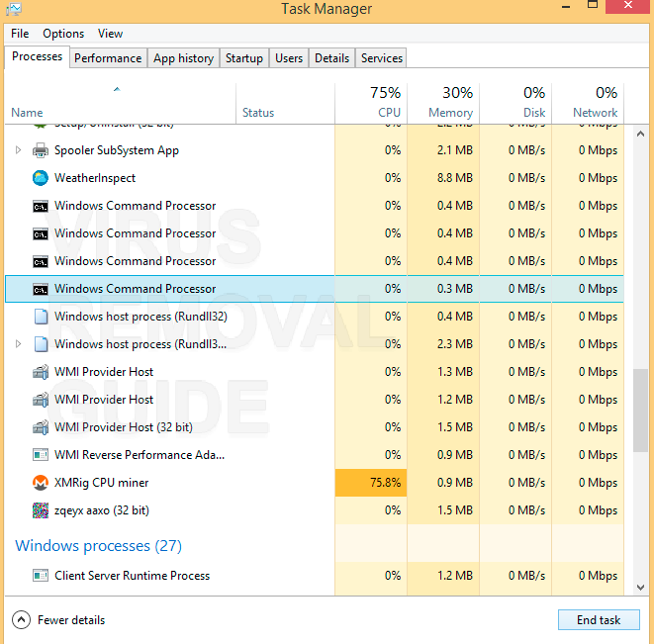654x644 pixels.
Task: Switch to the Users tab
Action: point(289,58)
